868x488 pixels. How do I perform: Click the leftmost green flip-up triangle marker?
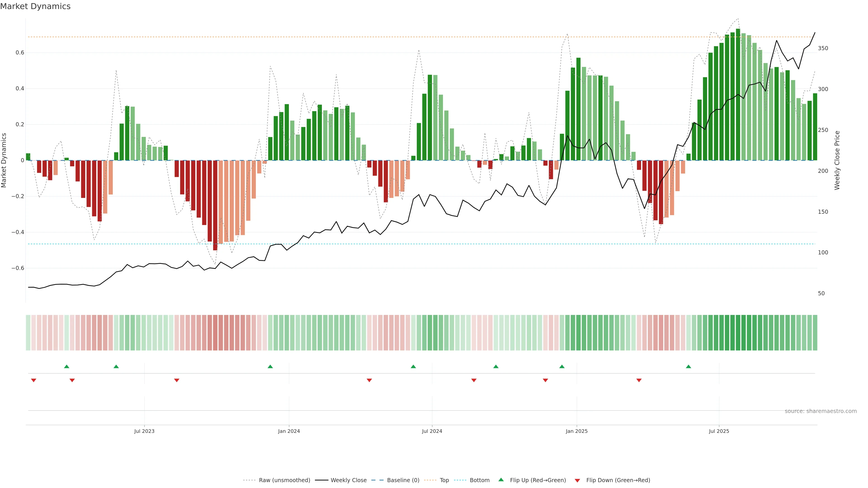[66, 366]
